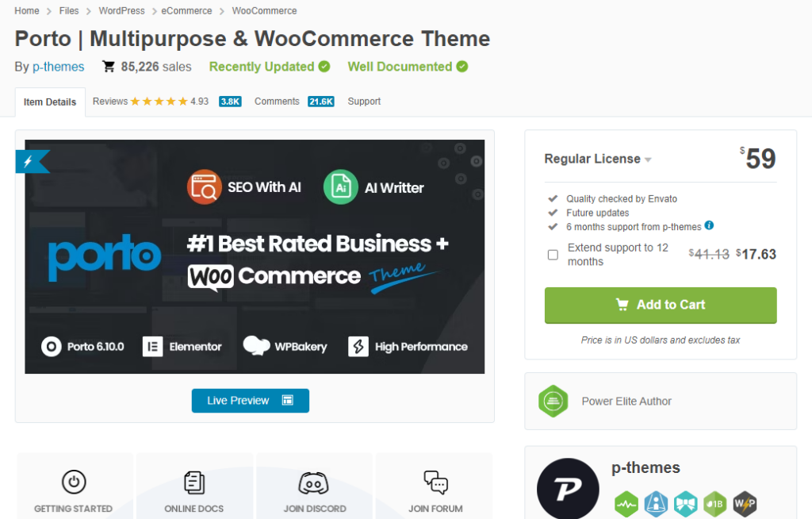Click the green heartbeat author badge
The image size is (812, 519).
[x=626, y=504]
